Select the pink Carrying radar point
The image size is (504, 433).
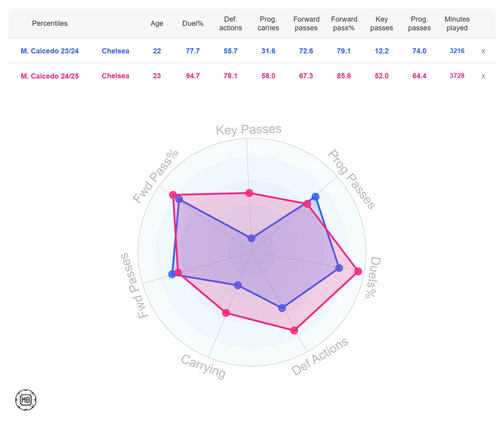[226, 313]
